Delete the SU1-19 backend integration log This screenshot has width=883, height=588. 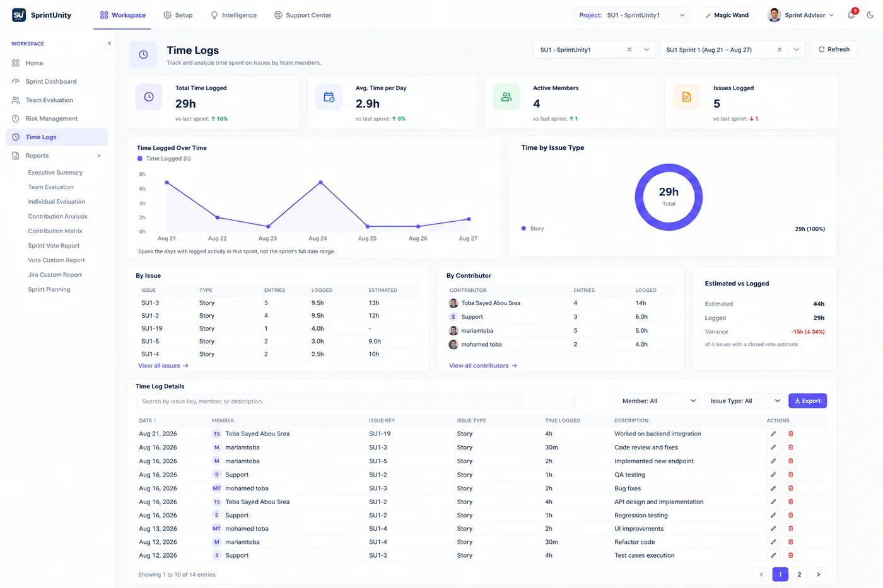(x=790, y=434)
